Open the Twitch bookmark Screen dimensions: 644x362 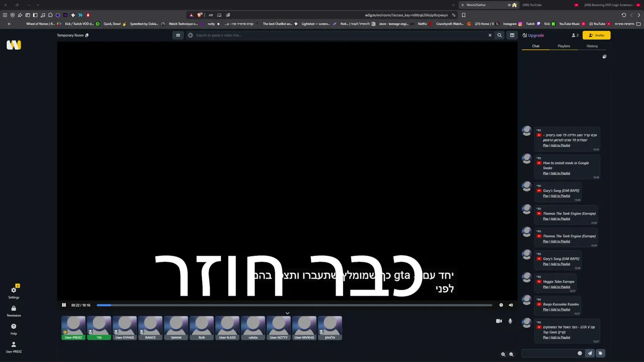(x=533, y=24)
